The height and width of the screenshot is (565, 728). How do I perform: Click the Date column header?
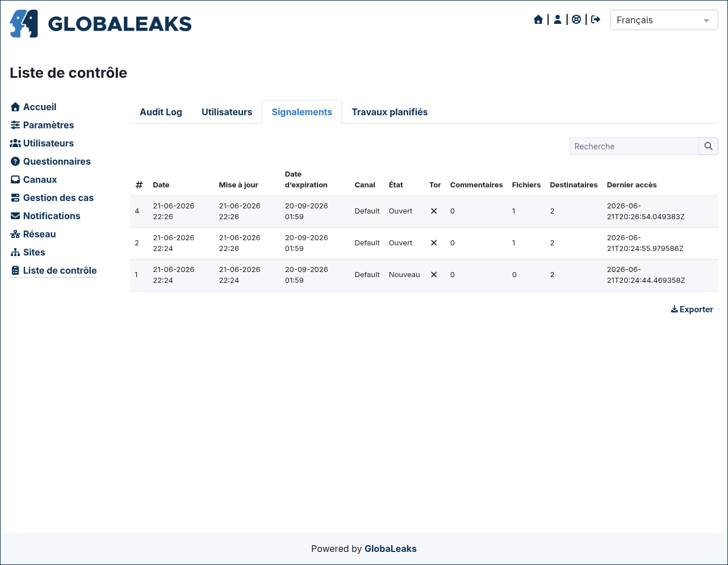(161, 185)
